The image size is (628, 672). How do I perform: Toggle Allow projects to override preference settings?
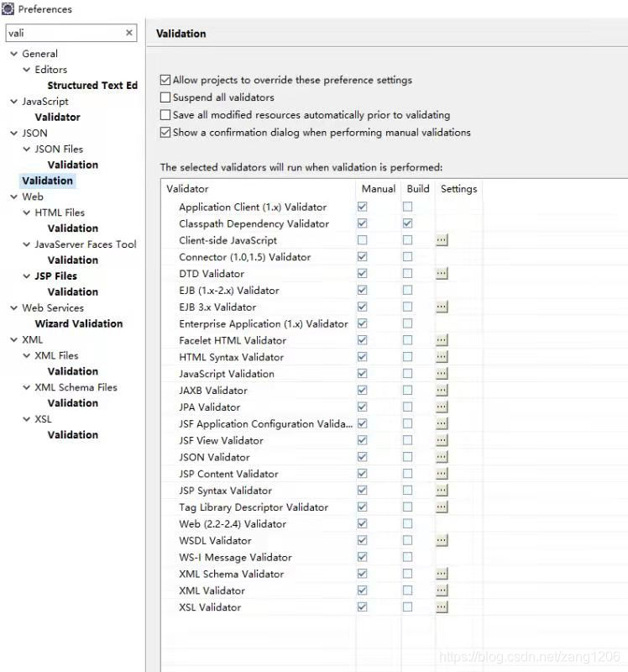pyautogui.click(x=165, y=80)
